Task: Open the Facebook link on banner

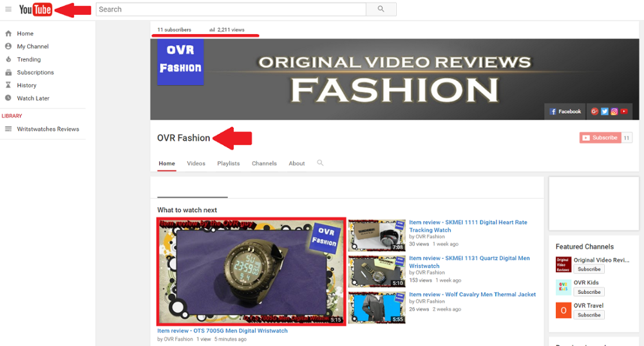Action: point(565,111)
